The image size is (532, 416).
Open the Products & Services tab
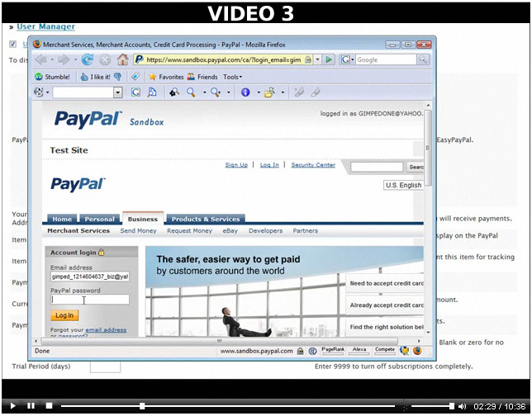coord(206,219)
